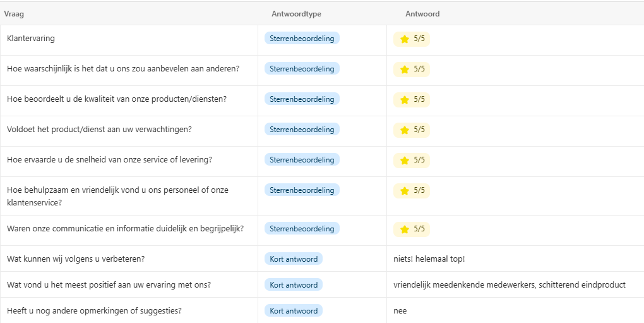
Task: Click the star icon in the Klantervaring row
Action: 405,39
